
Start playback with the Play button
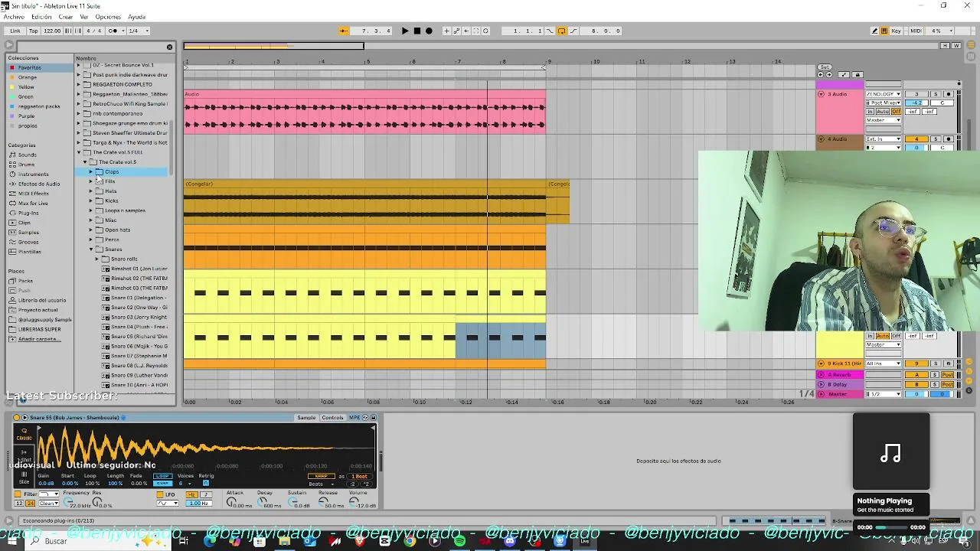click(x=405, y=31)
